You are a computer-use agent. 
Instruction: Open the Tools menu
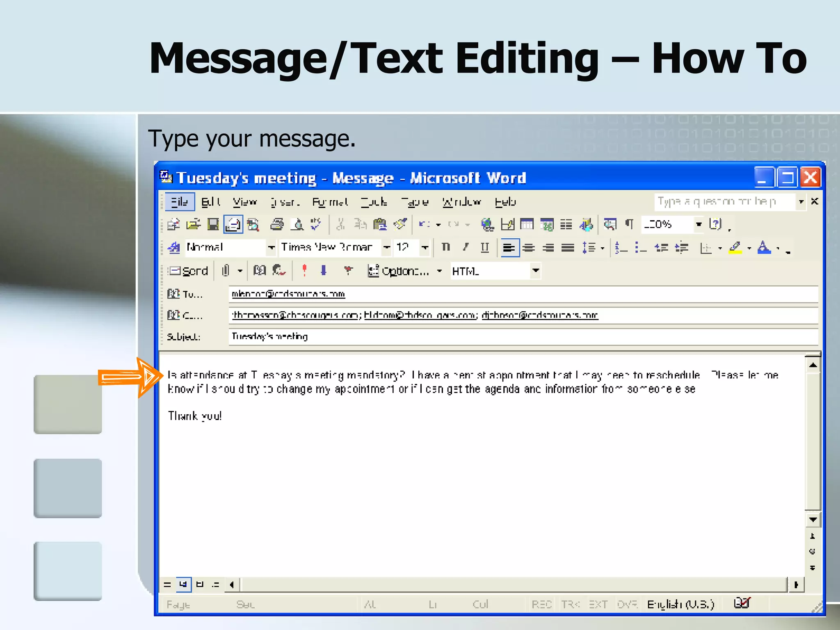(x=374, y=202)
